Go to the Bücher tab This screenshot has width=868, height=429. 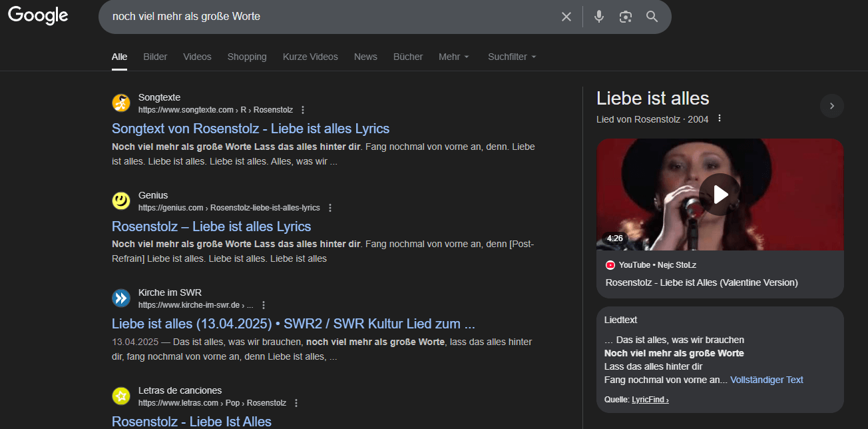[x=408, y=57]
